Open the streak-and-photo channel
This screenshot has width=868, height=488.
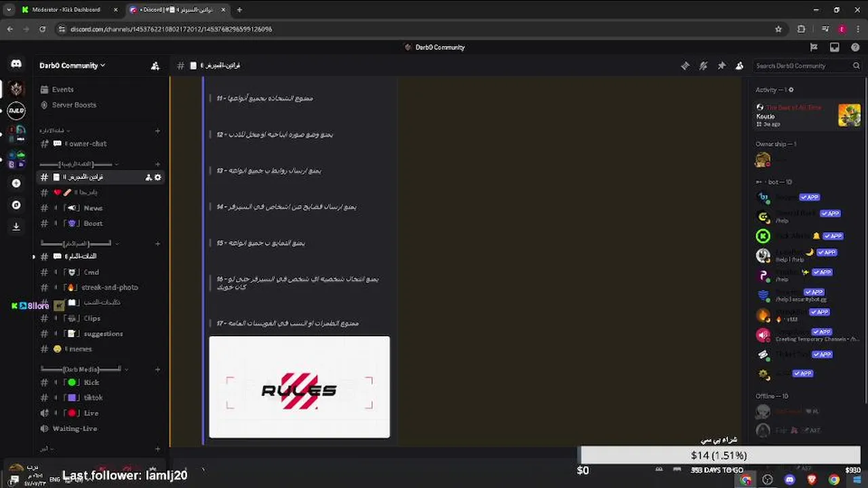[x=98, y=287]
